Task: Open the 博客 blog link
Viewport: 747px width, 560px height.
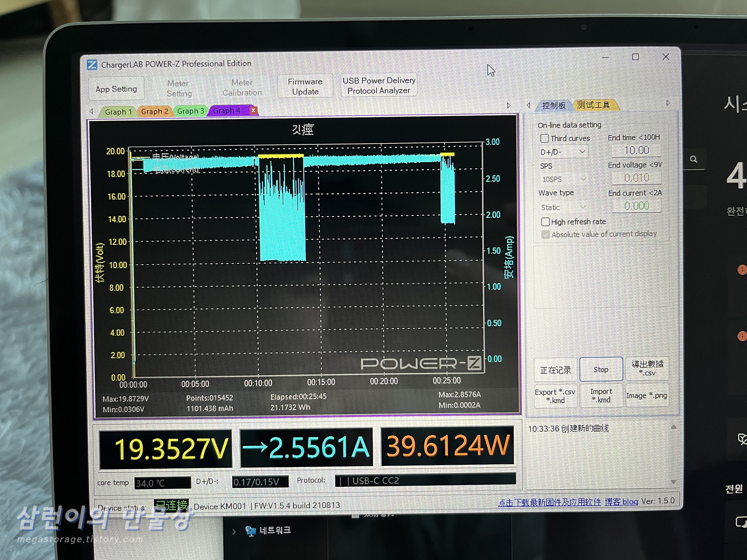Action: (622, 502)
